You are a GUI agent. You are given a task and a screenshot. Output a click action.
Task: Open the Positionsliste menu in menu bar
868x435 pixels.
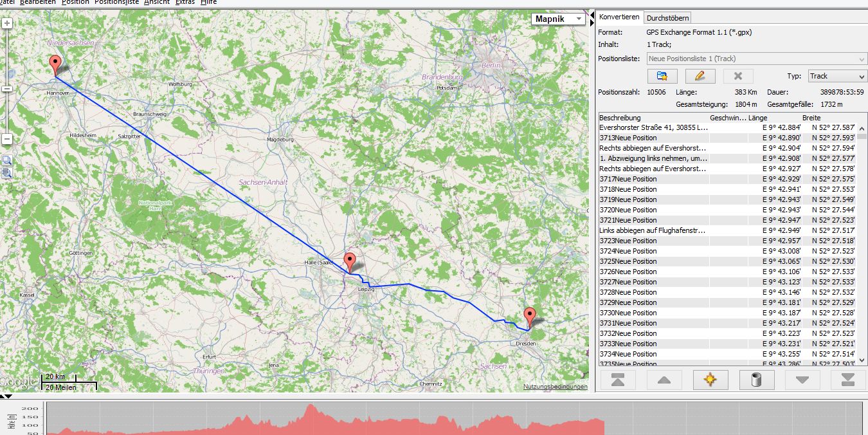click(x=116, y=3)
